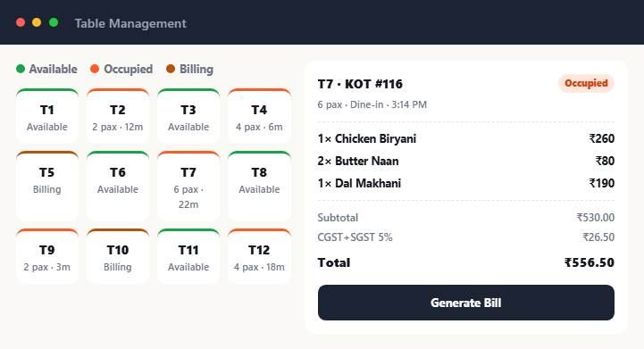Screen dimensions: 644x349
Task: Choose table T7 card
Action: coord(188,186)
